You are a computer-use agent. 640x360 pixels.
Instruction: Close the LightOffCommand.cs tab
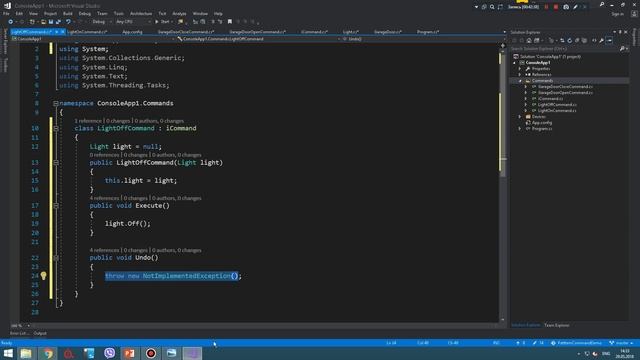point(62,32)
